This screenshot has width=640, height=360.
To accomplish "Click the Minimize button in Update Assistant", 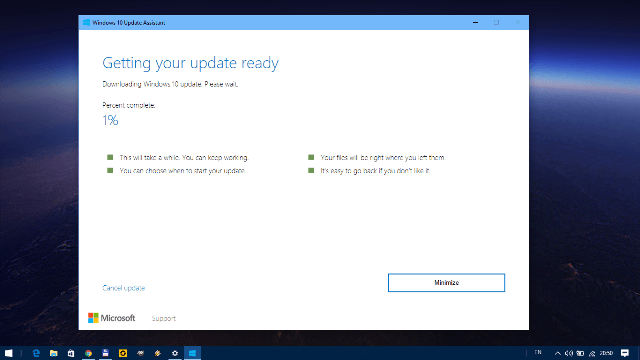I will point(446,282).
